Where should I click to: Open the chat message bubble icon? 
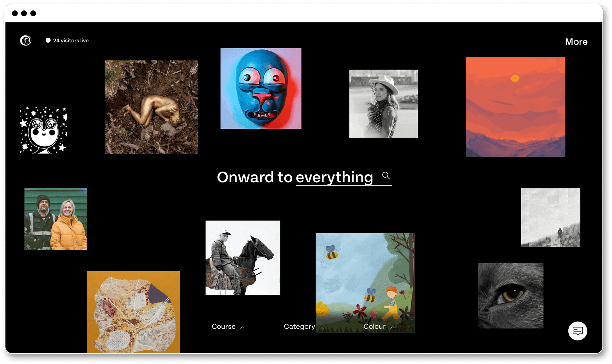click(x=578, y=331)
